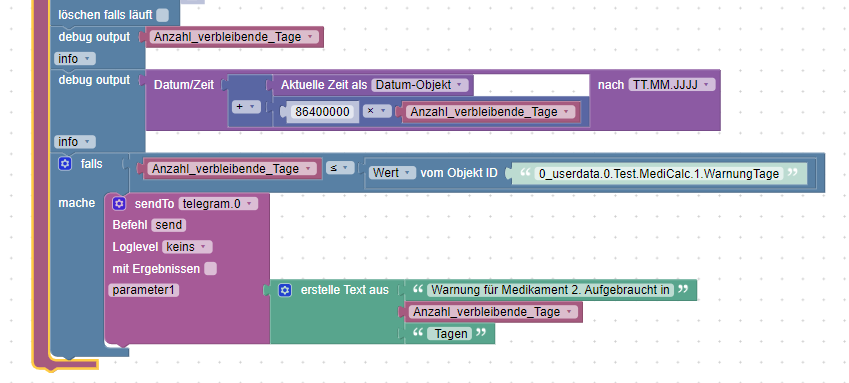Click the 0_userdata.0.Test.MediCalc.1.WarnungTage object ID field

pyautogui.click(x=659, y=174)
